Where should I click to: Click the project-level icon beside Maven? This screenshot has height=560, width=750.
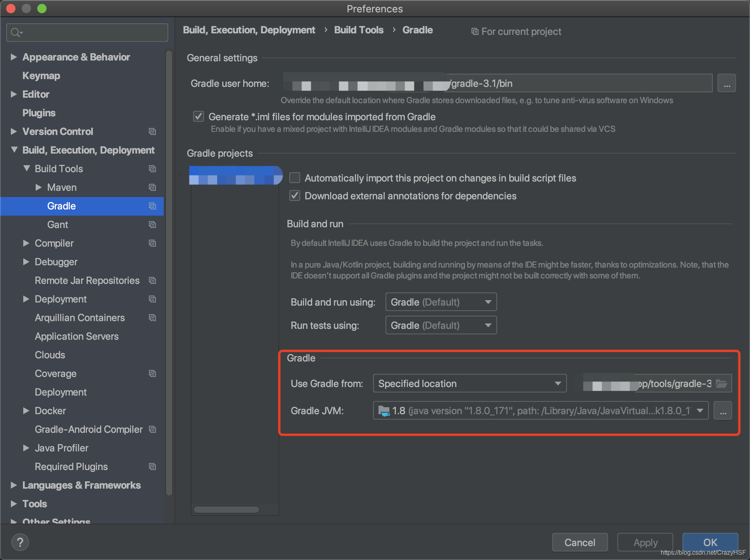[152, 187]
